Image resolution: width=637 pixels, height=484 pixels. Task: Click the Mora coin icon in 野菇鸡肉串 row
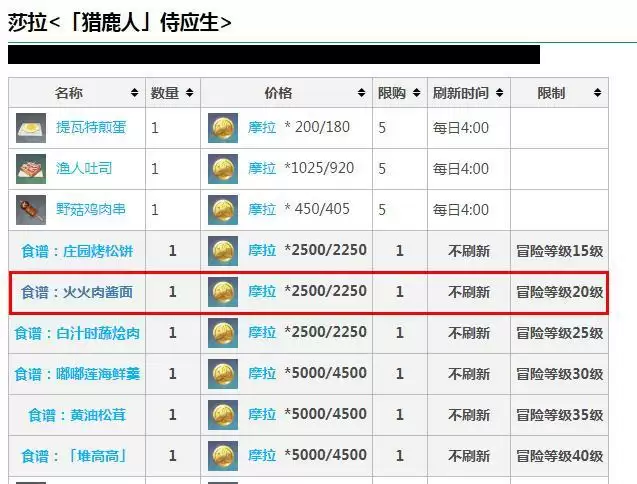coord(223,210)
